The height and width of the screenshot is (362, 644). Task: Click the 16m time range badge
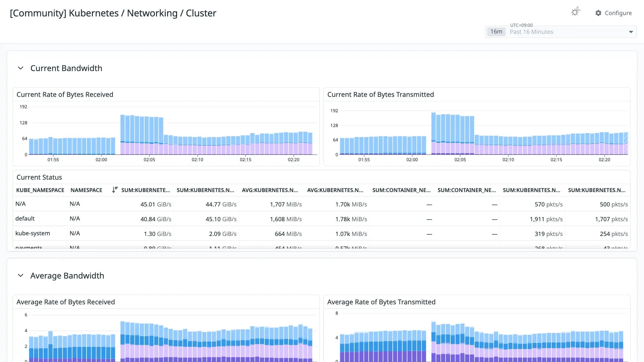tap(496, 32)
